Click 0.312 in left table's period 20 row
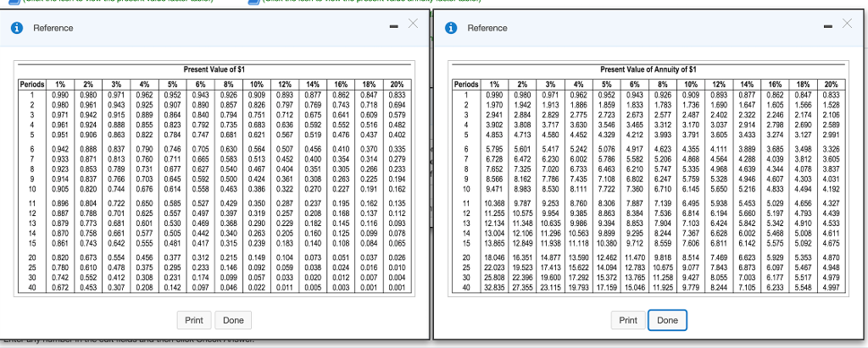 [200, 257]
